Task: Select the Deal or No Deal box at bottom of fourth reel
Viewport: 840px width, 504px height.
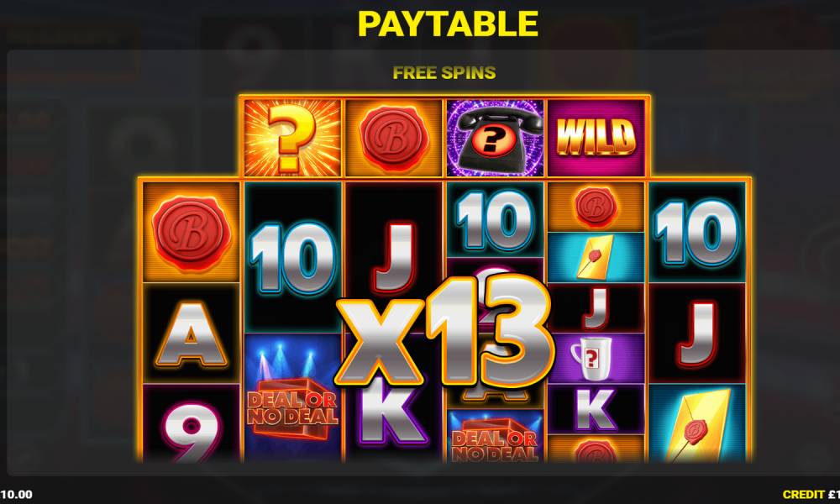Action: coord(495,437)
